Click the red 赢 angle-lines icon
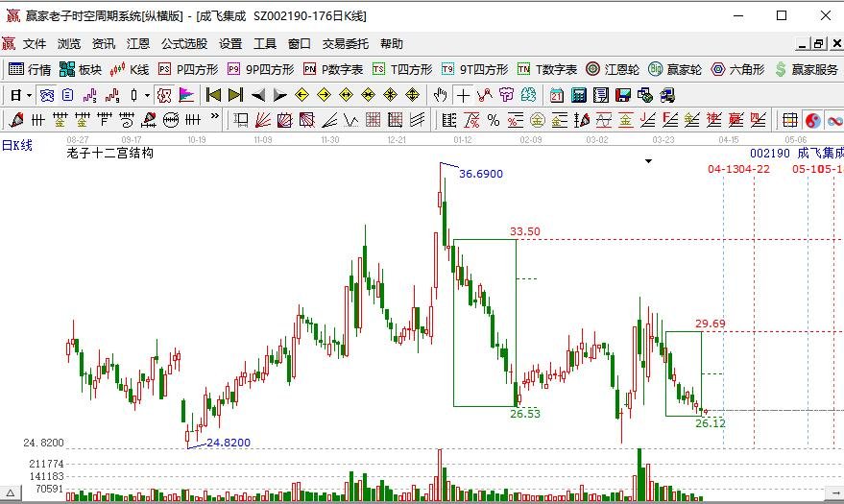Viewport: 844px width, 504px height. tap(735, 120)
